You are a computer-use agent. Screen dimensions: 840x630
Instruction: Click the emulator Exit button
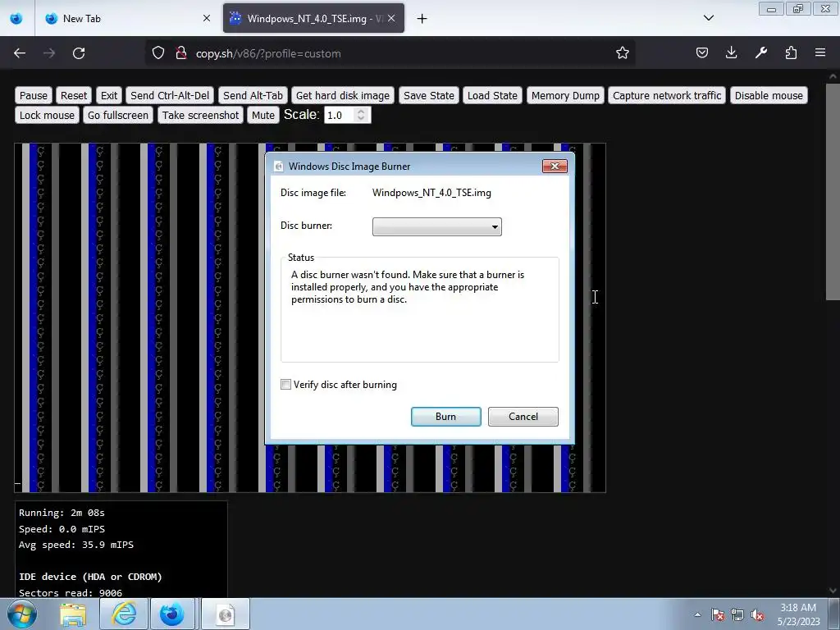[109, 95]
